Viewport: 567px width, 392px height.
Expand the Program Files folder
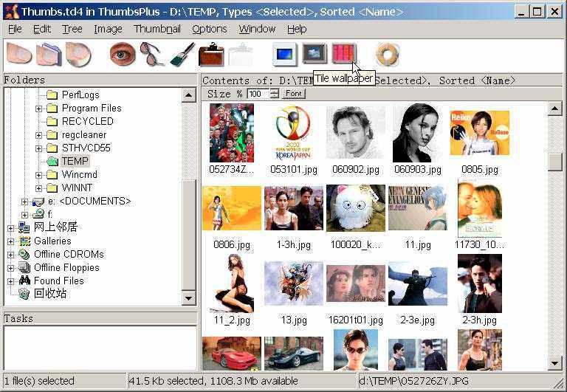pyautogui.click(x=39, y=109)
